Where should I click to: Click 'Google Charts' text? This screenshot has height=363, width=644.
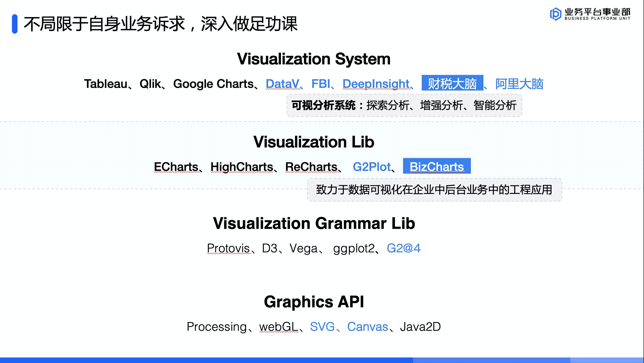coord(213,84)
